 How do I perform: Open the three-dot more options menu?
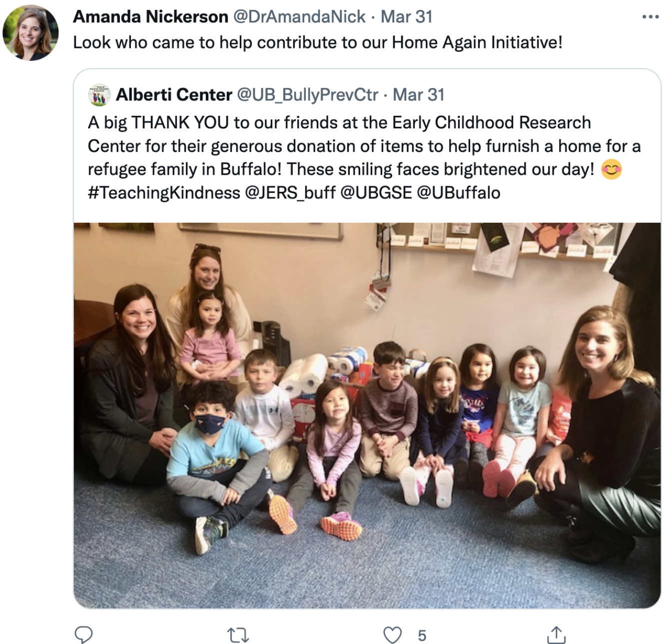(651, 17)
